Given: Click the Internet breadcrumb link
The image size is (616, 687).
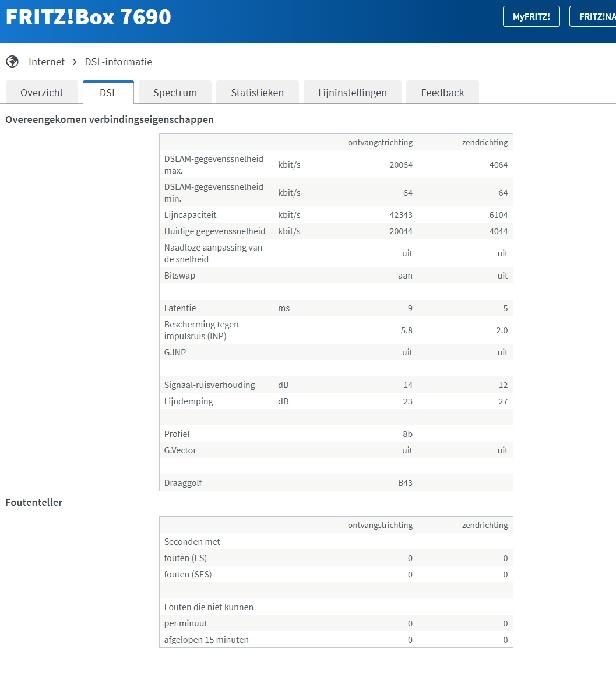Looking at the screenshot, I should 47,62.
